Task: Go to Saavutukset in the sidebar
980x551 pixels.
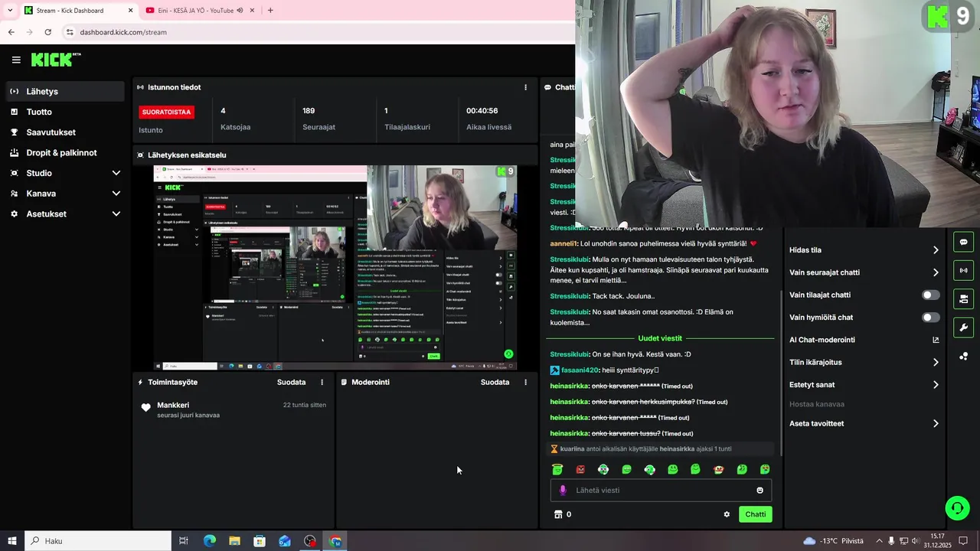Action: click(x=64, y=132)
